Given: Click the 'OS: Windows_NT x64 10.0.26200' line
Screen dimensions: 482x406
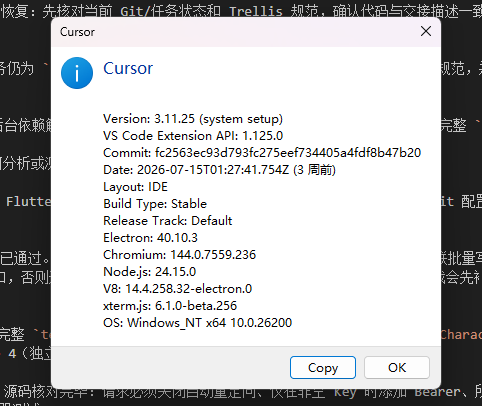Looking at the screenshot, I should click(x=197, y=323).
